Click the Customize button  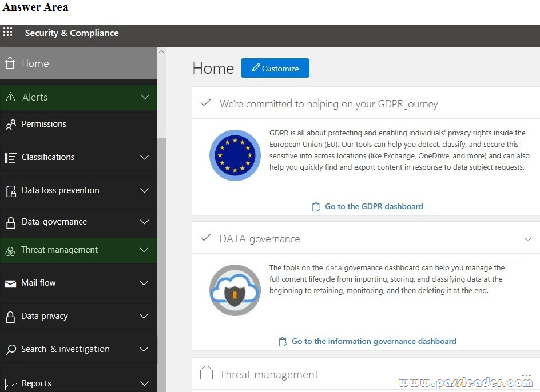275,68
